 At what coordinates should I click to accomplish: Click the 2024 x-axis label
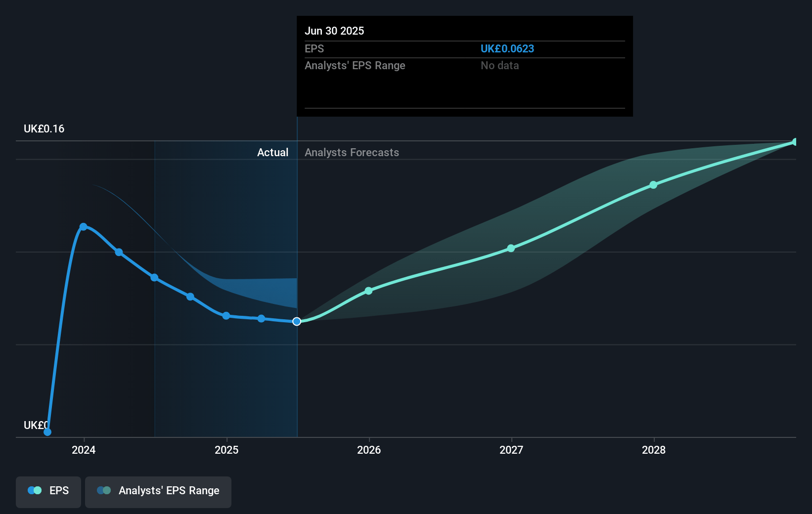84,450
